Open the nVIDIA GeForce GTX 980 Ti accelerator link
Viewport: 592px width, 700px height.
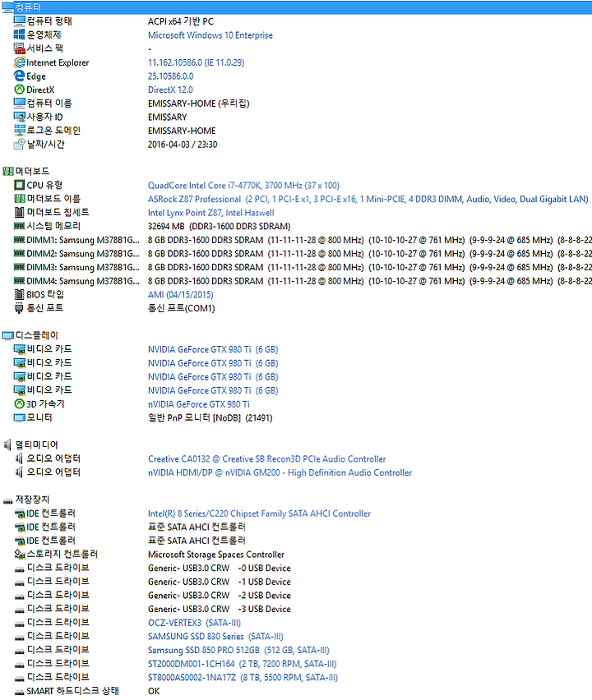(x=199, y=404)
